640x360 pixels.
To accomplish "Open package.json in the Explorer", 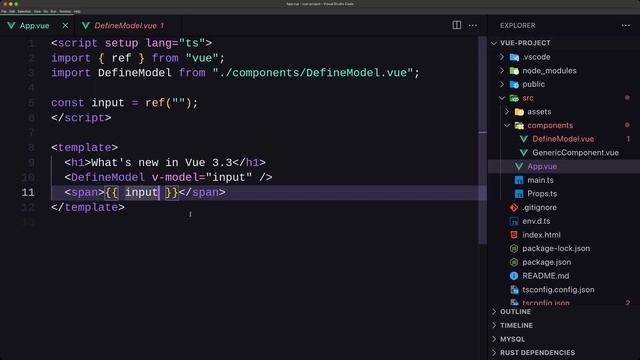I will click(x=547, y=262).
